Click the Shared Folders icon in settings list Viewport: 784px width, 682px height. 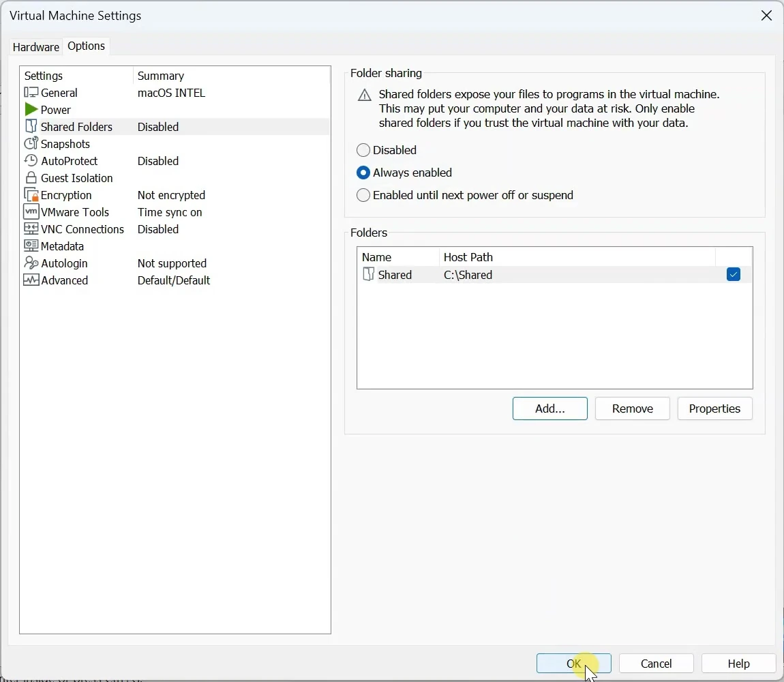tap(31, 127)
